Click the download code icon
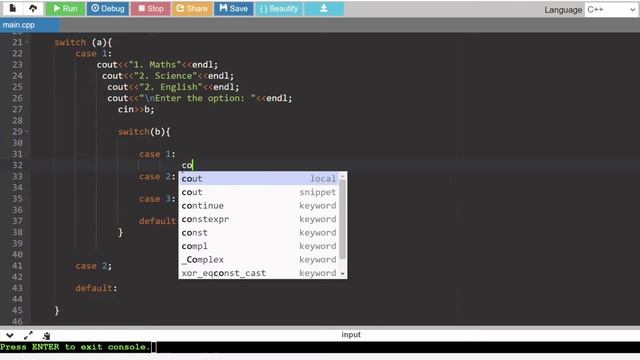 (x=324, y=9)
